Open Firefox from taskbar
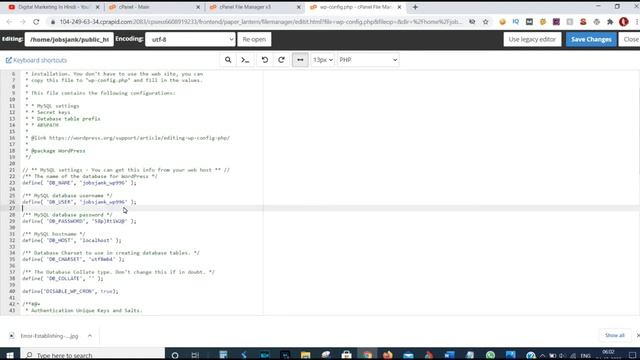This screenshot has width=640, height=360. click(x=387, y=355)
